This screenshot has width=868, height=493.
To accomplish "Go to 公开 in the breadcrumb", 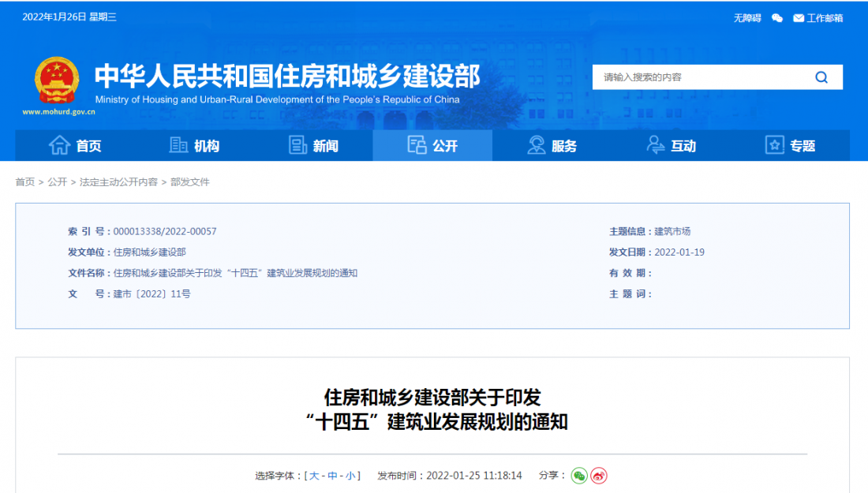I will [x=57, y=182].
